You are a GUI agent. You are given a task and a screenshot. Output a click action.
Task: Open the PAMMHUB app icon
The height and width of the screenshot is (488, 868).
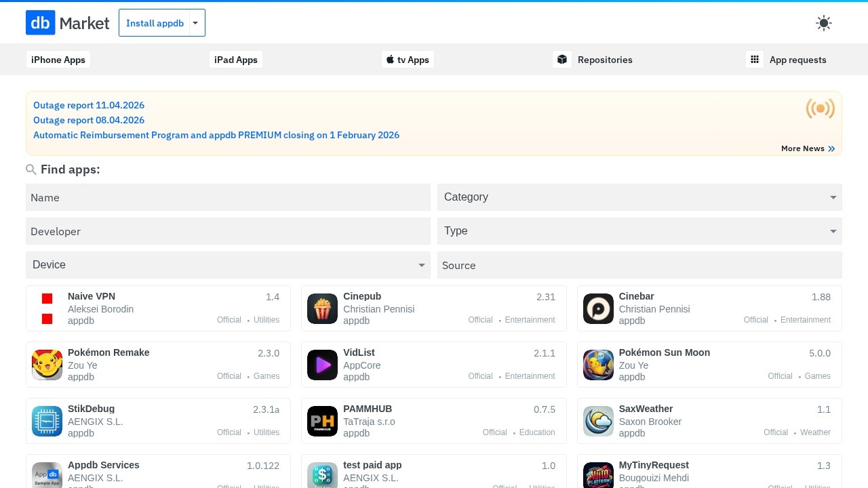322,421
